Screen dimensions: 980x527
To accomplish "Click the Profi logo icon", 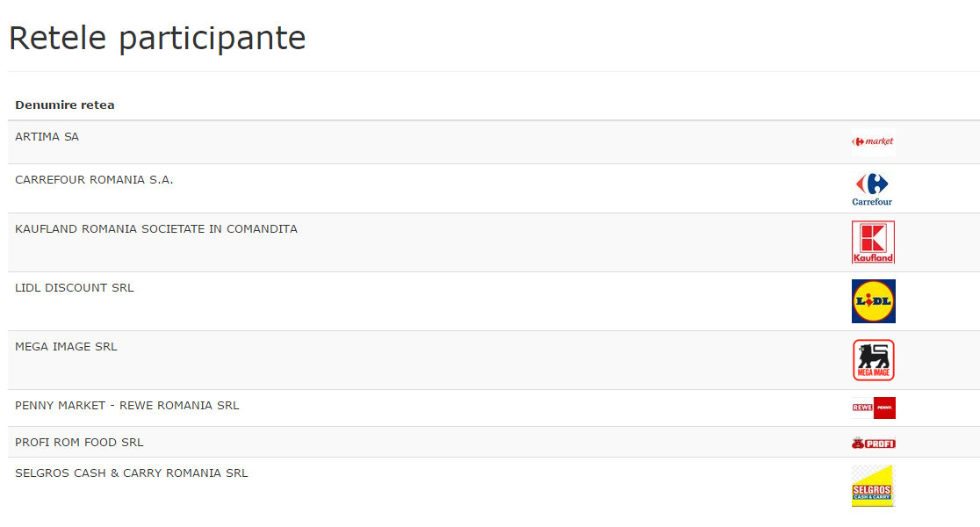I will click(873, 443).
